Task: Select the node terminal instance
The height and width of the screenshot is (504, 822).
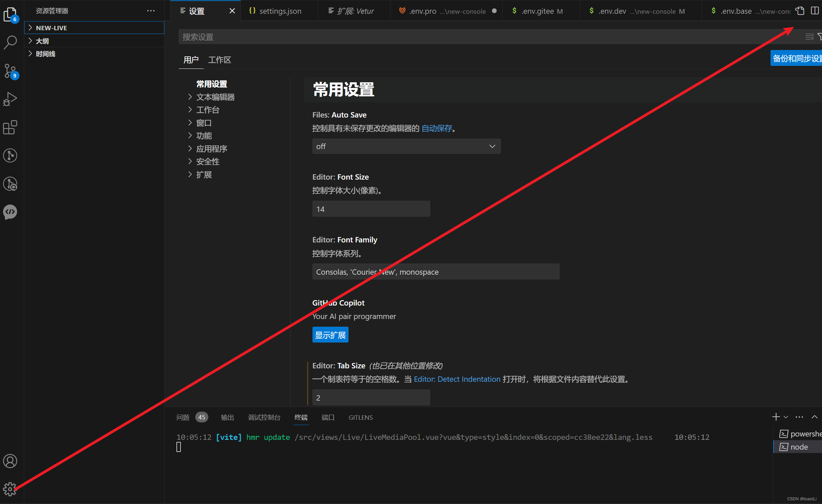Action: coord(798,447)
